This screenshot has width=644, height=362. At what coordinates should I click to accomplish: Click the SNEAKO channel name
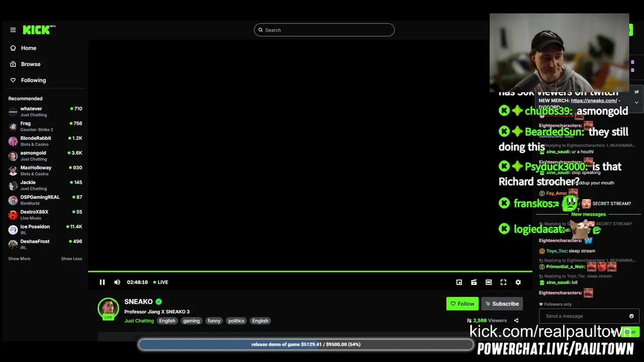(x=138, y=302)
